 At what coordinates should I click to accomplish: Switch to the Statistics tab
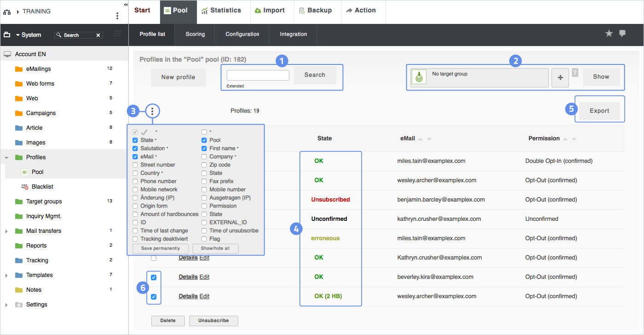pos(221,11)
